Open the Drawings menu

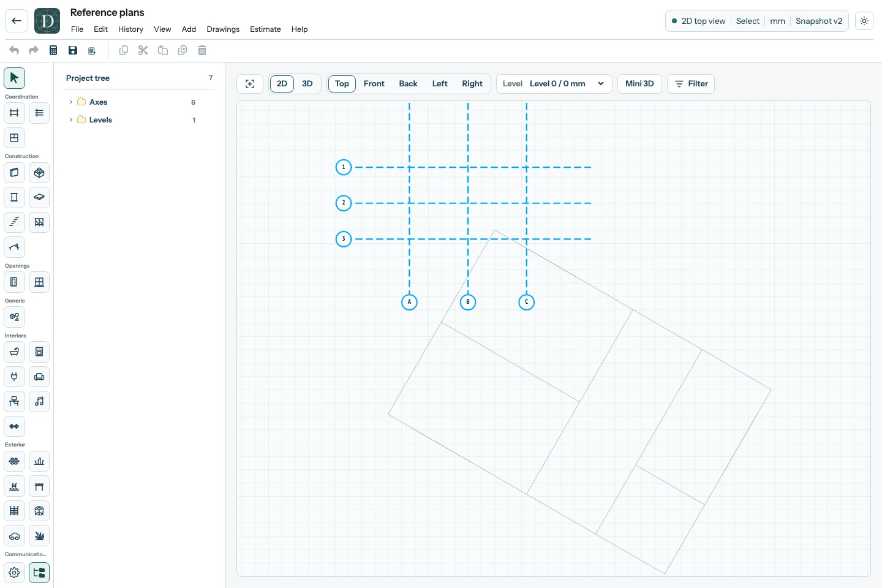[223, 29]
